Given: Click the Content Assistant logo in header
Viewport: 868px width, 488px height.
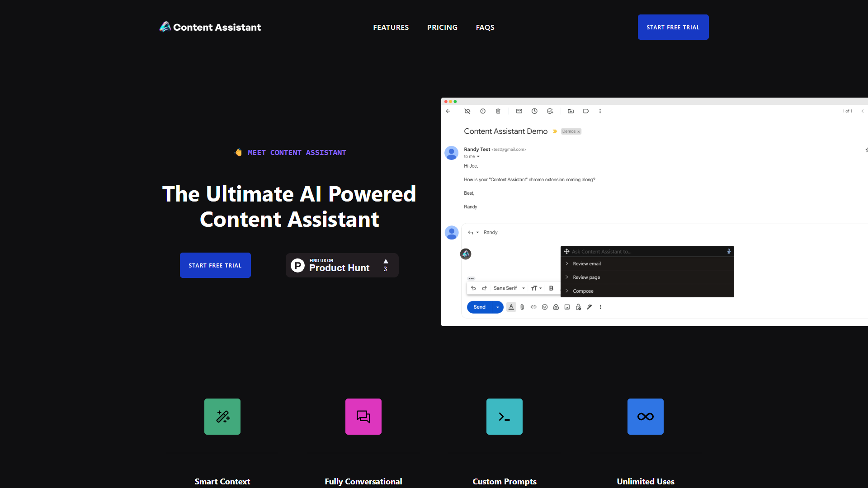Looking at the screenshot, I should pyautogui.click(x=210, y=27).
